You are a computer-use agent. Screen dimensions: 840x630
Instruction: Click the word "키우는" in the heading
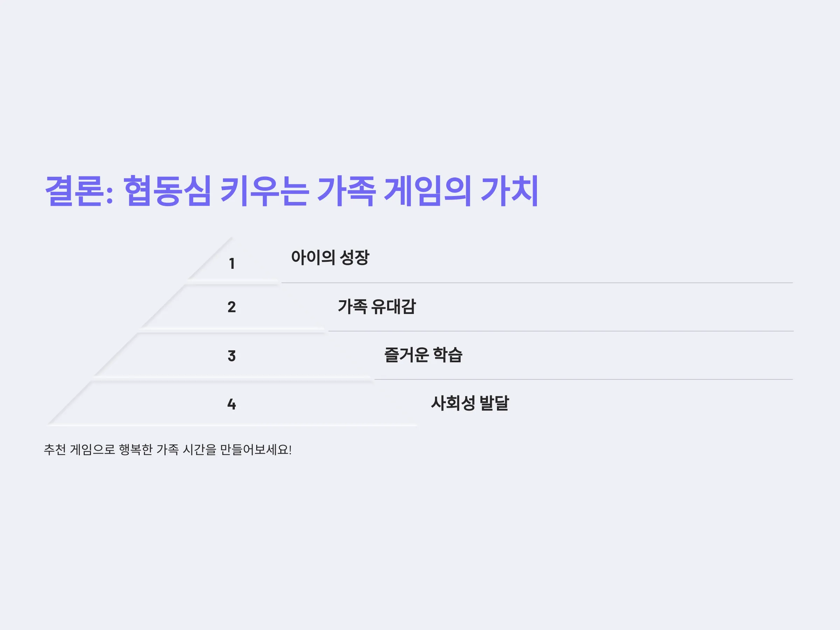[264, 191]
